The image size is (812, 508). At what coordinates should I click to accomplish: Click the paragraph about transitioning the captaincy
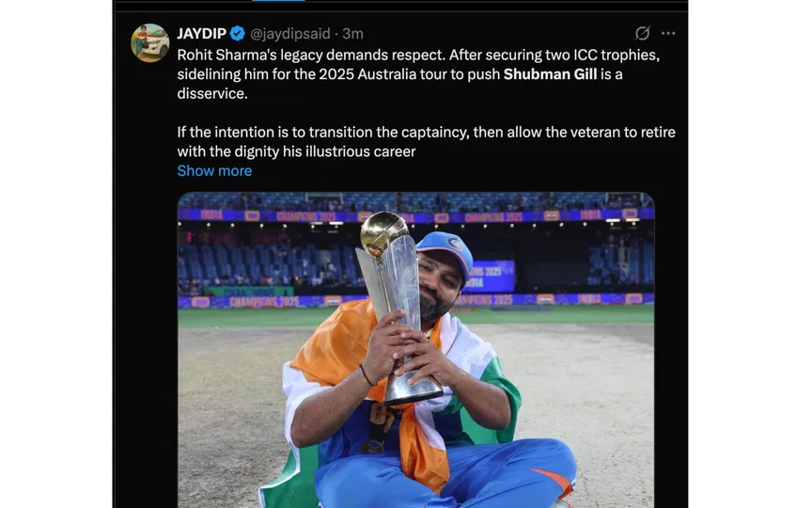point(426,141)
